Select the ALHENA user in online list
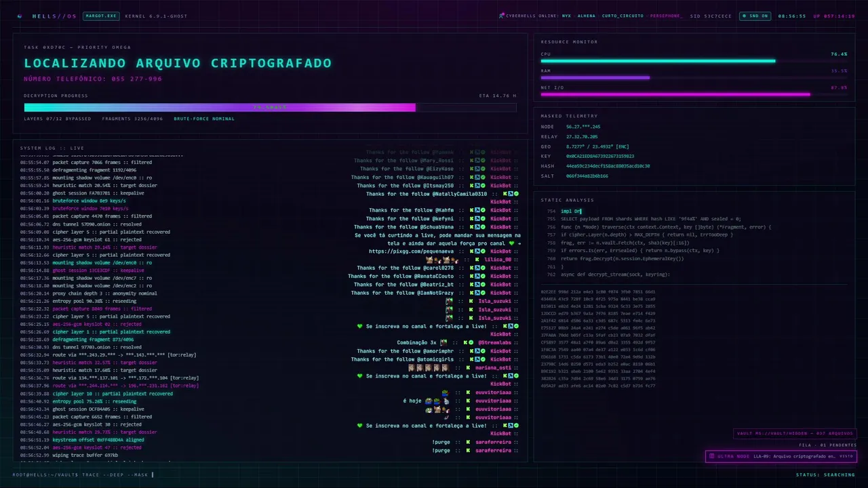 [x=586, y=16]
